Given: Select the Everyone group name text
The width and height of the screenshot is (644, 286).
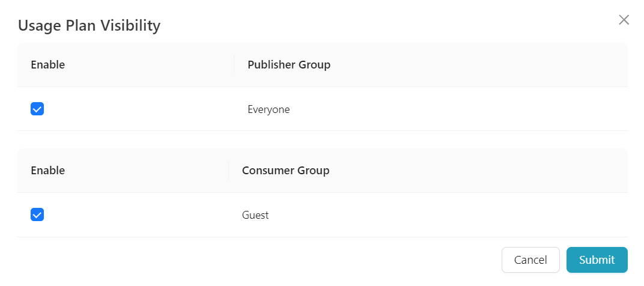Looking at the screenshot, I should pos(269,109).
